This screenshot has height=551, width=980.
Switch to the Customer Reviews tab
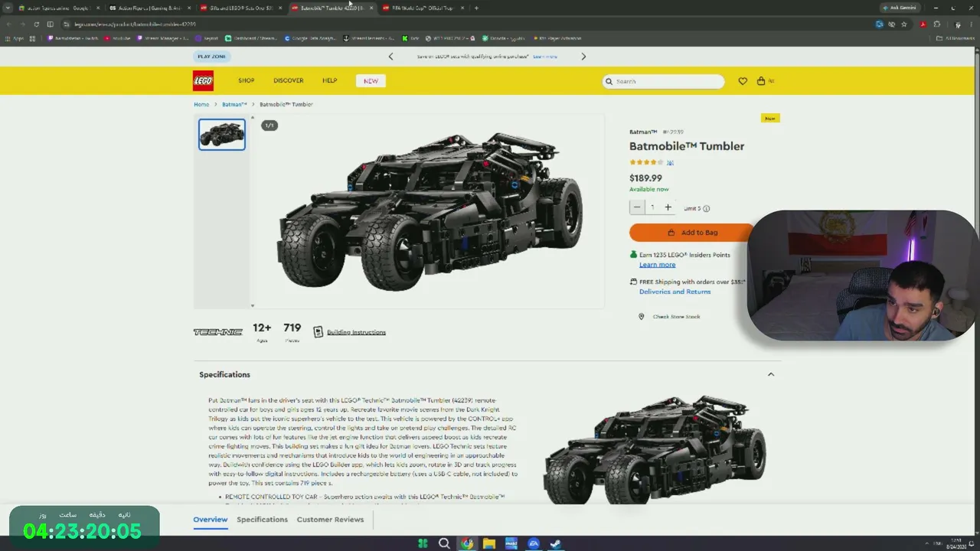click(330, 520)
